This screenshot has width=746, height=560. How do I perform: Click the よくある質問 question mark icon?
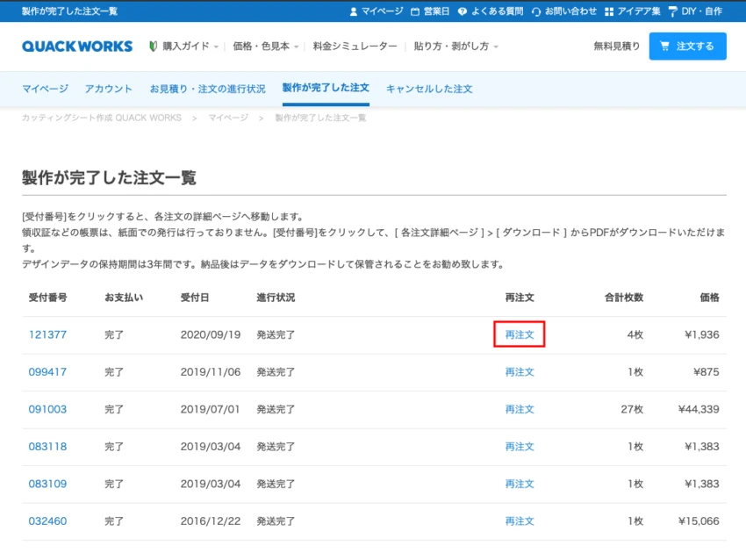[x=462, y=11]
